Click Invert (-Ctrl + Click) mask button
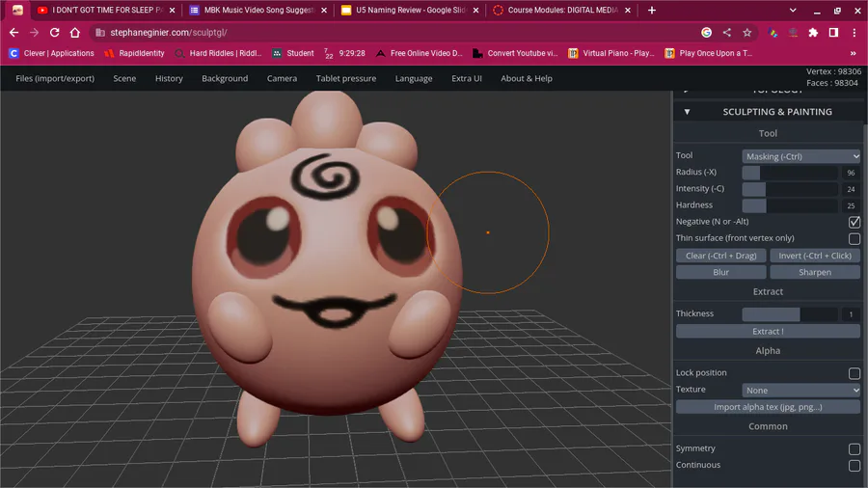Viewport: 868px width, 488px height. coord(815,256)
